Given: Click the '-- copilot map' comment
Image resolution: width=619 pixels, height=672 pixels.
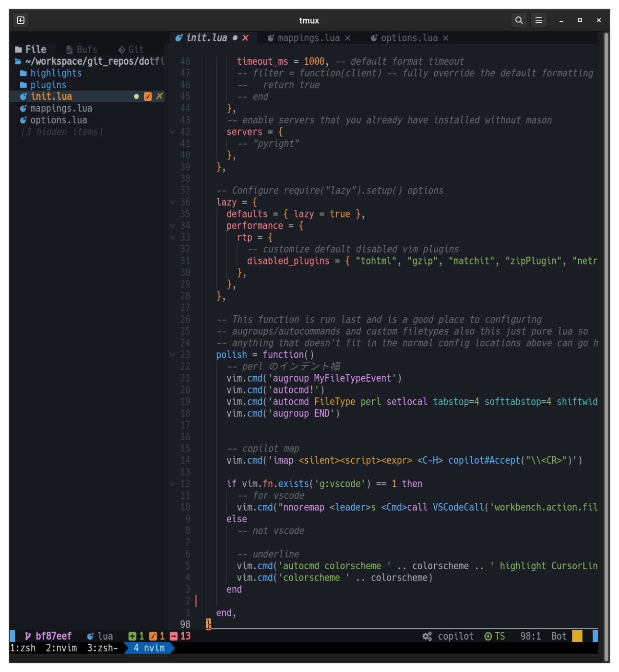Looking at the screenshot, I should tap(263, 449).
